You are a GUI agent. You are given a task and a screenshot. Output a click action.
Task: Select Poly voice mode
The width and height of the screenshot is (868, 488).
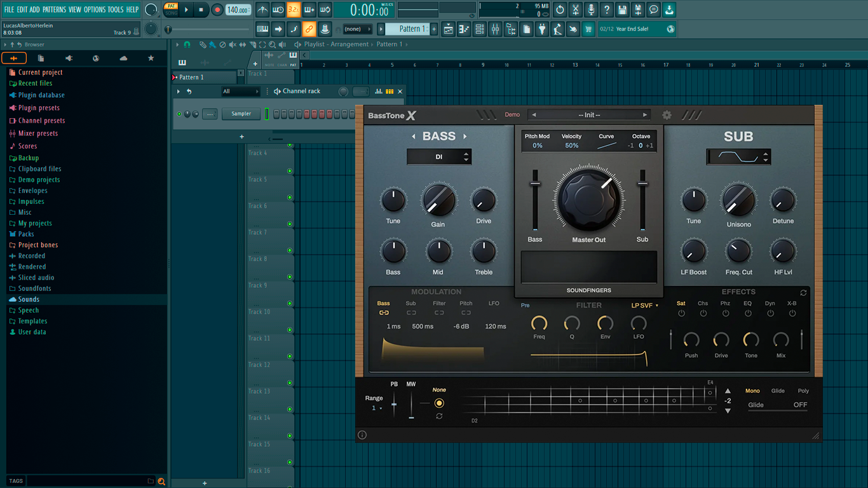(803, 391)
